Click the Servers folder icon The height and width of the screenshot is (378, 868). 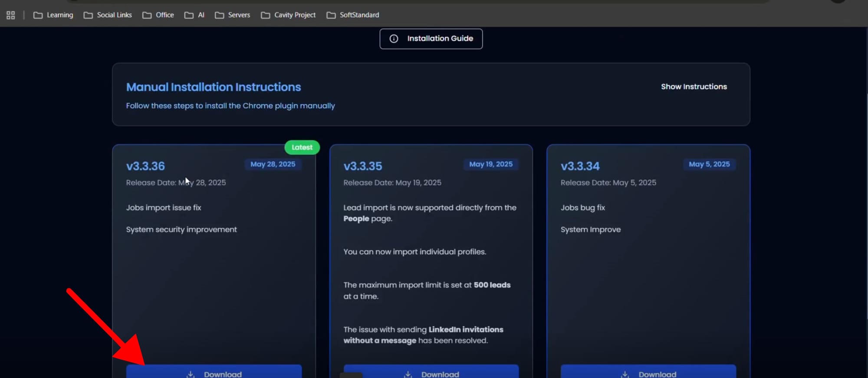click(220, 15)
